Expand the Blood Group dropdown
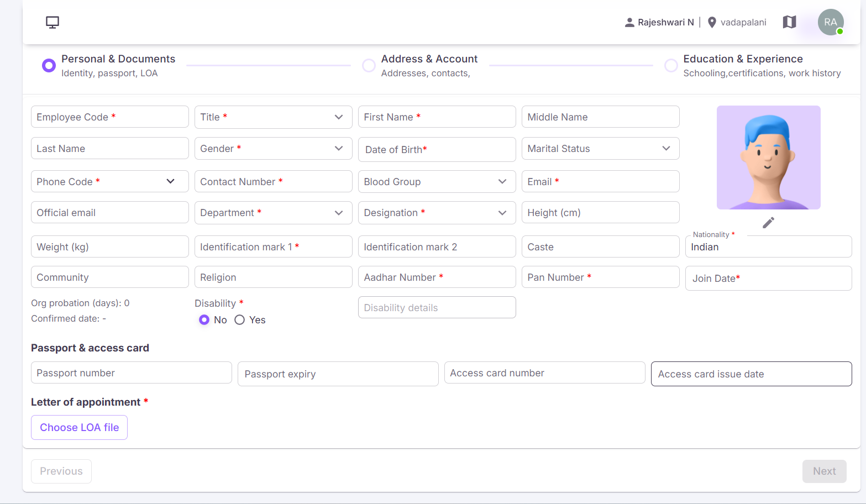This screenshot has height=504, width=866. point(437,182)
